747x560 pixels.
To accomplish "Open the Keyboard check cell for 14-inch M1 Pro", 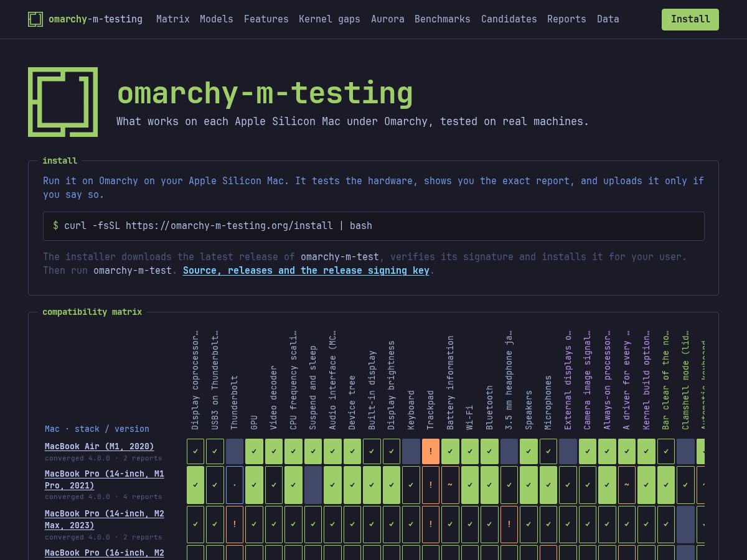I will tap(411, 485).
